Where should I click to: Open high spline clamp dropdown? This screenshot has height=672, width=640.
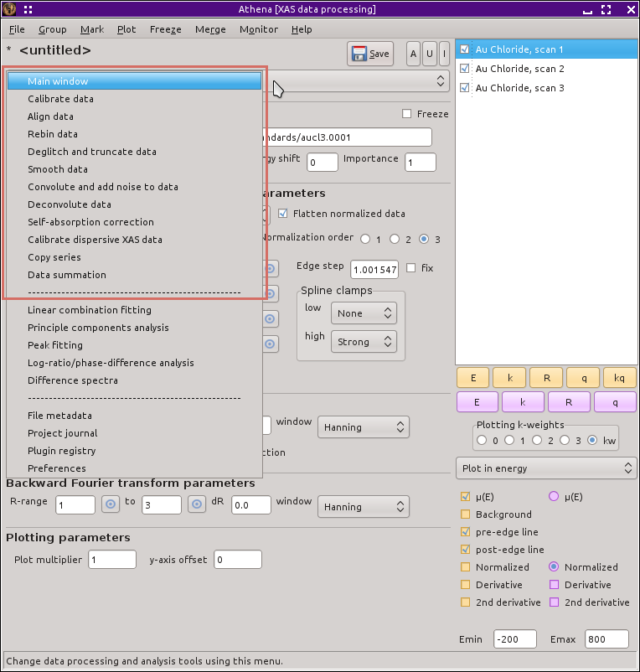coord(364,342)
